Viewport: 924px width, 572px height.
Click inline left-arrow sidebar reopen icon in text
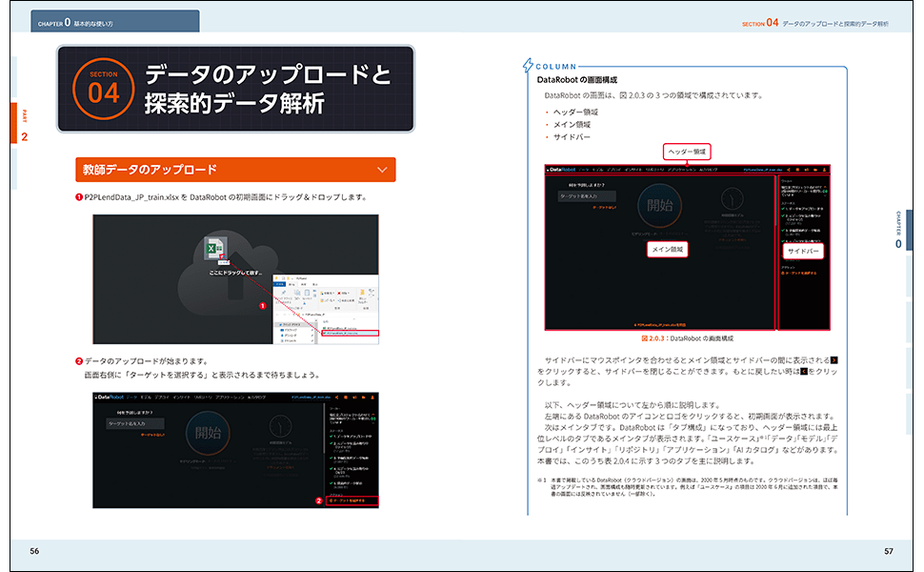(x=804, y=372)
